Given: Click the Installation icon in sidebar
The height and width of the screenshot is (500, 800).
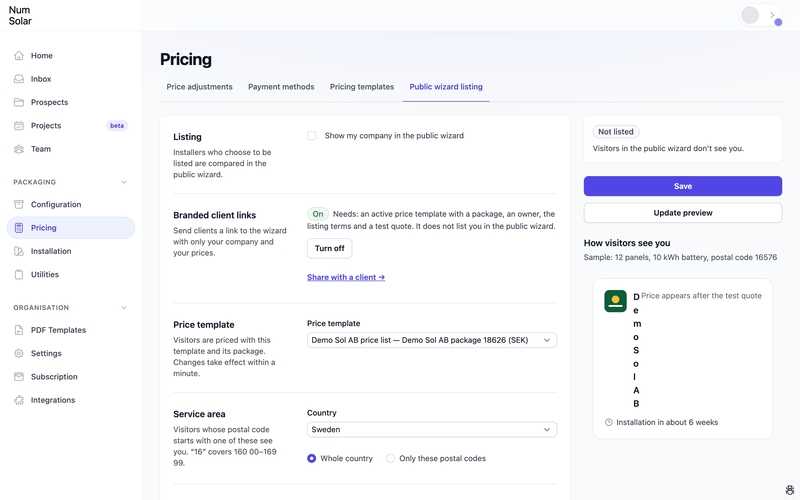Looking at the screenshot, I should coord(19,251).
